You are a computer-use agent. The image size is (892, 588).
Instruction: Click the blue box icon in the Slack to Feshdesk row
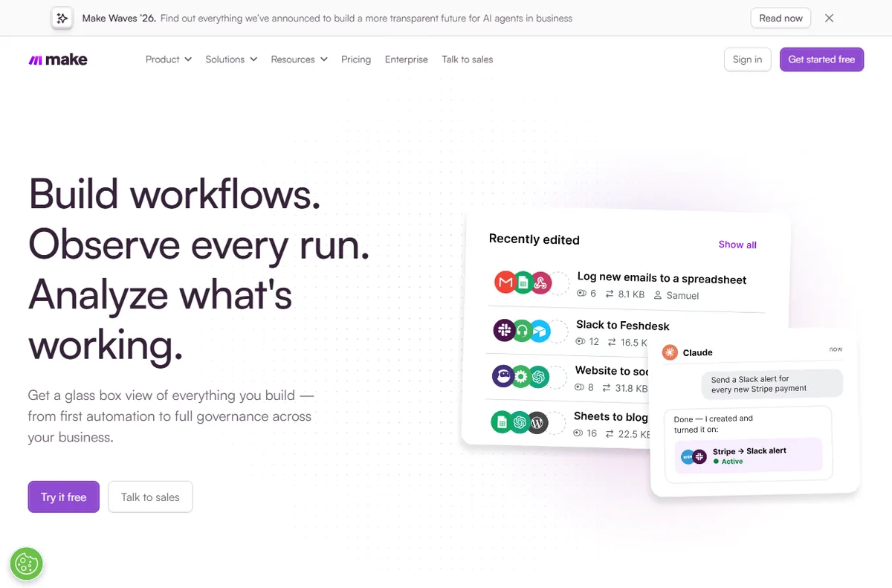click(x=539, y=331)
